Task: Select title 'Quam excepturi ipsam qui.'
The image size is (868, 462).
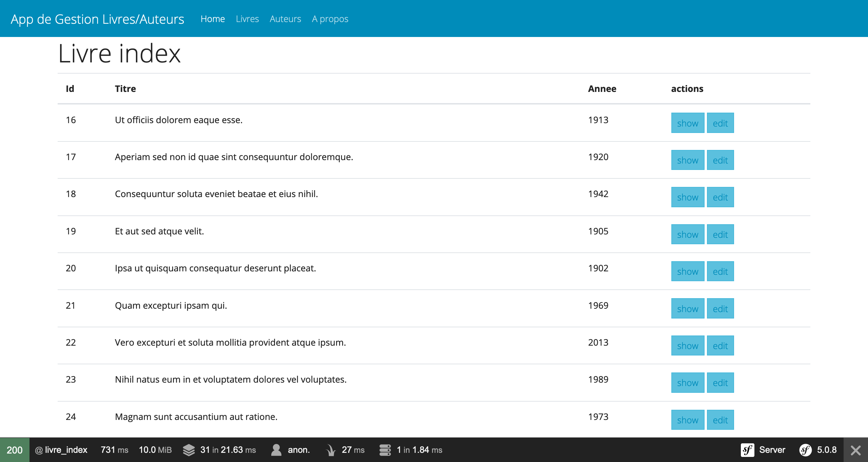Action: click(171, 306)
